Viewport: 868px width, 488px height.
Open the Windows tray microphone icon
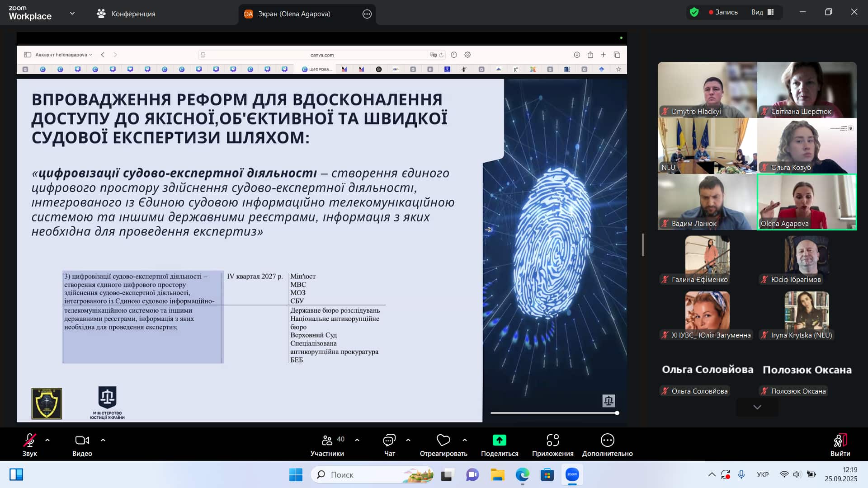(x=741, y=474)
